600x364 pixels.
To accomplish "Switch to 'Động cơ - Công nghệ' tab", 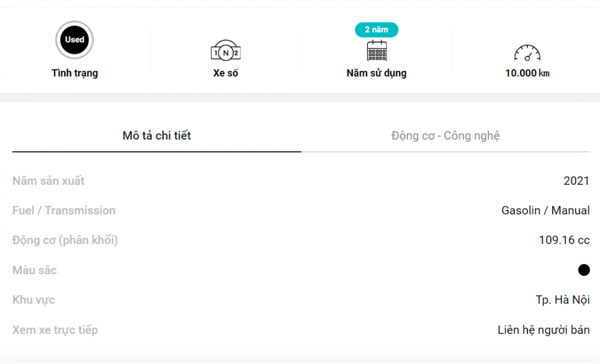I will [445, 136].
